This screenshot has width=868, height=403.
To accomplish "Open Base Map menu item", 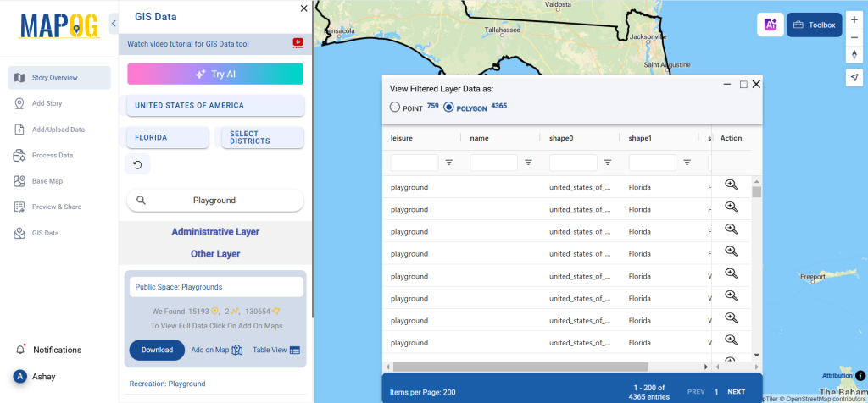I will click(x=47, y=181).
